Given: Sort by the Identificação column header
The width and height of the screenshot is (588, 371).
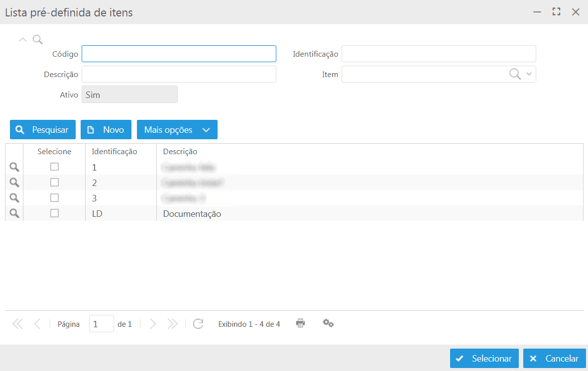Looking at the screenshot, I should [115, 152].
